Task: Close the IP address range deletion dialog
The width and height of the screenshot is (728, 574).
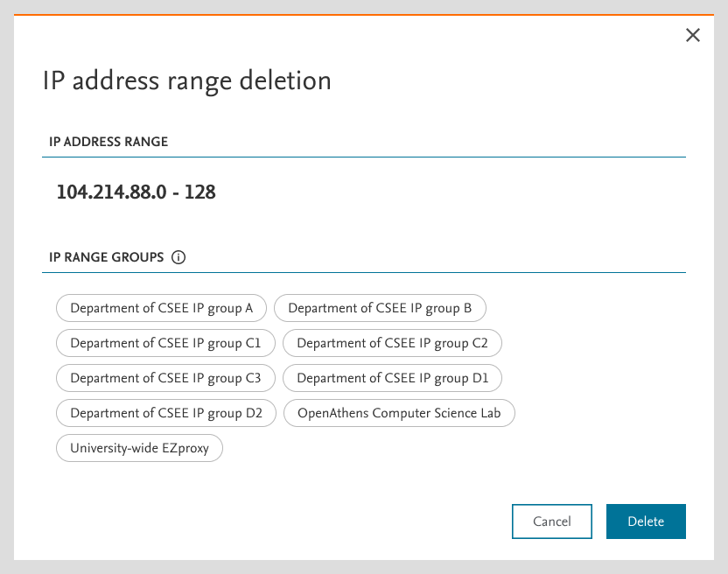Action: click(x=693, y=35)
